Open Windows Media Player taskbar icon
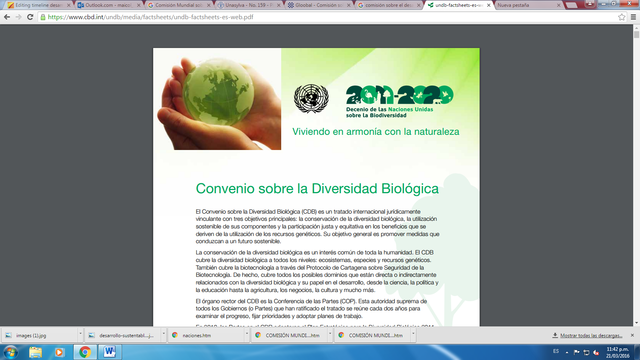Image resolution: width=640 pixels, height=360 pixels. tap(59, 352)
